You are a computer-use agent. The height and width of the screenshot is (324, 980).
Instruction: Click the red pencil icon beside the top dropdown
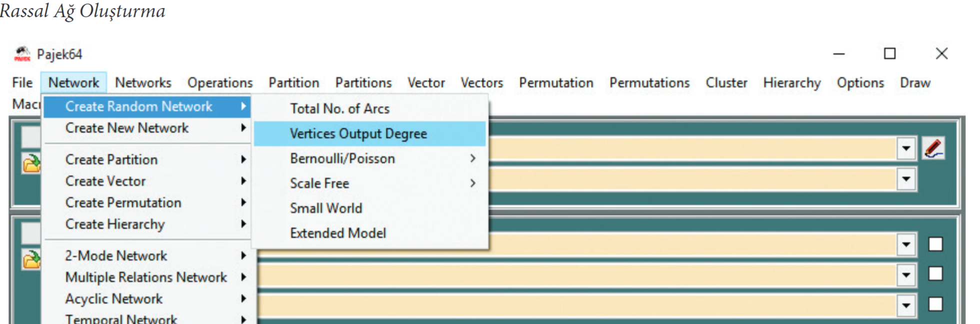(933, 149)
